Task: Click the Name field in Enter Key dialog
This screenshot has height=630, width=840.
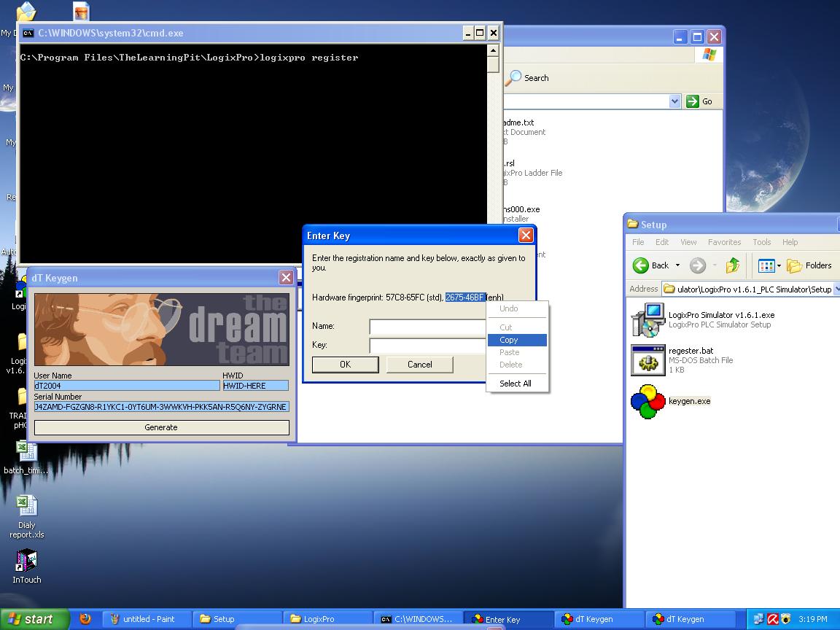Action: pyautogui.click(x=427, y=326)
